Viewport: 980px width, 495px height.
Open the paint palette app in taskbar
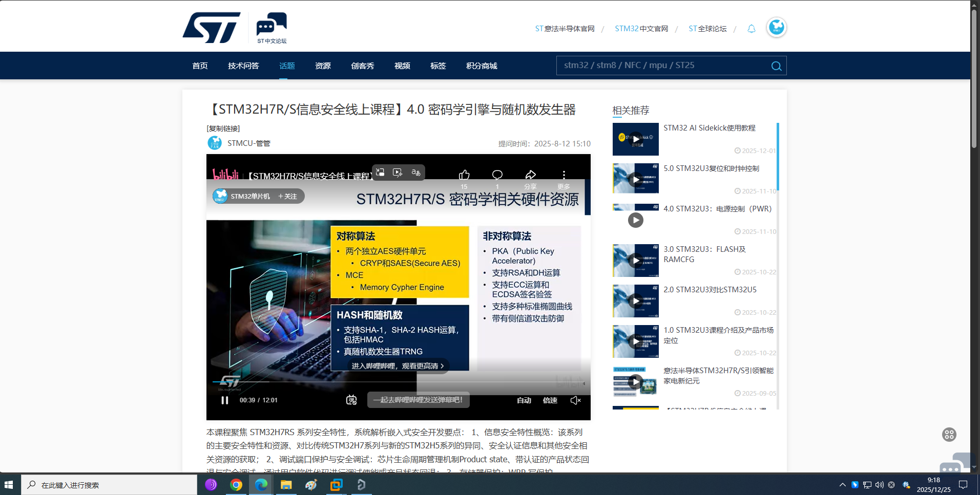(x=311, y=485)
